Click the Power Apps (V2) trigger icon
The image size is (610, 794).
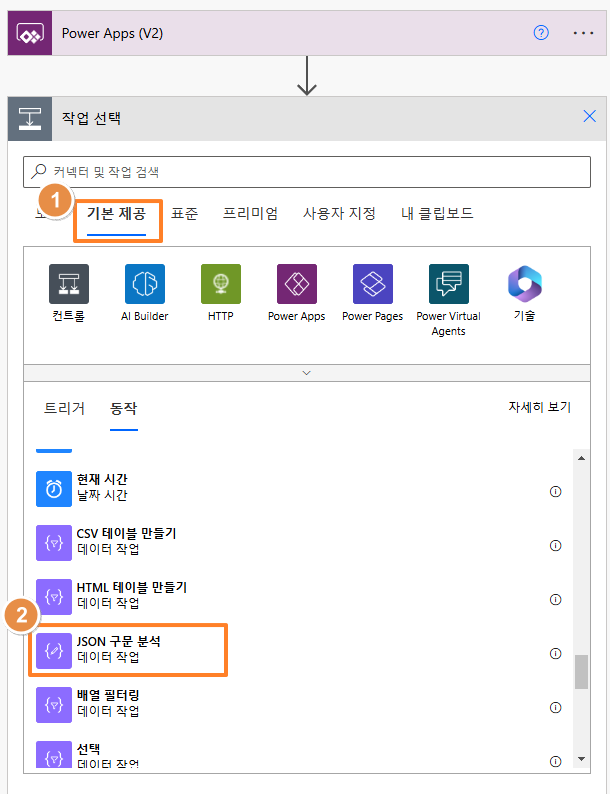[30, 33]
